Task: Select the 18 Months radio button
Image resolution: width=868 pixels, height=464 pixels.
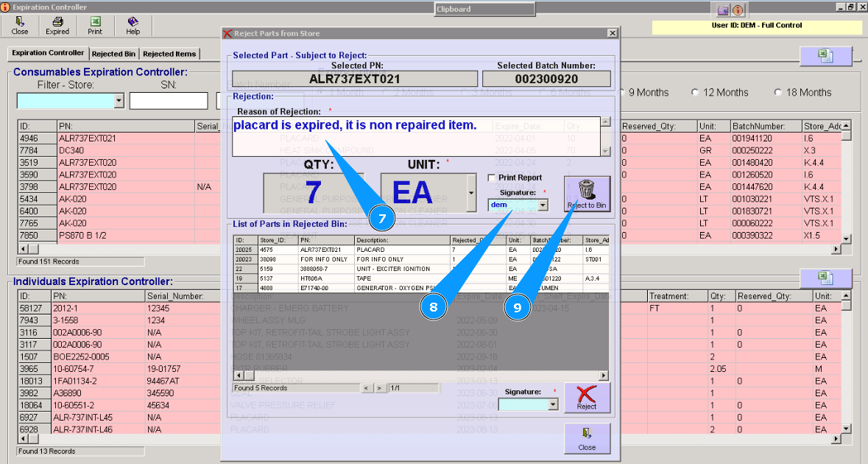Action: [777, 93]
